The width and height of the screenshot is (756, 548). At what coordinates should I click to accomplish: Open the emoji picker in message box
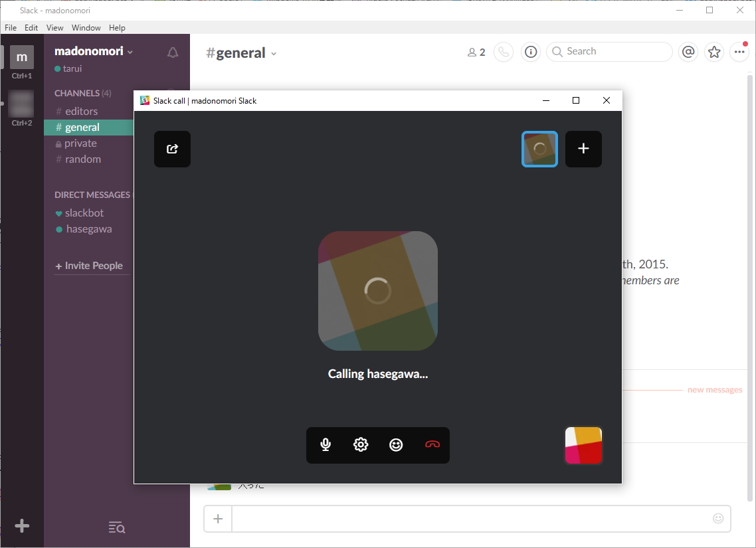click(x=718, y=519)
